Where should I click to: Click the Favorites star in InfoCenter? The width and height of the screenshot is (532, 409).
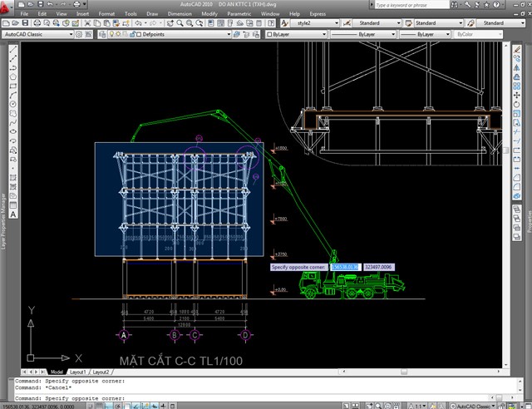pos(486,4)
